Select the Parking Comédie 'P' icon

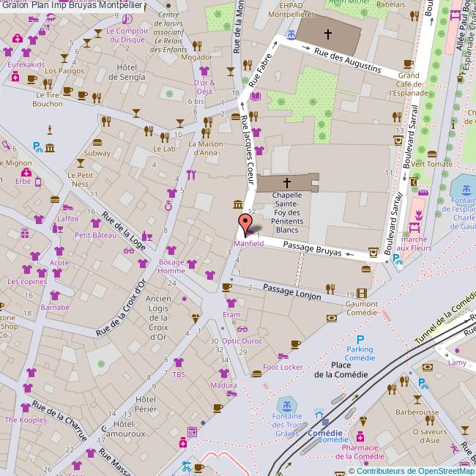pyautogui.click(x=360, y=340)
